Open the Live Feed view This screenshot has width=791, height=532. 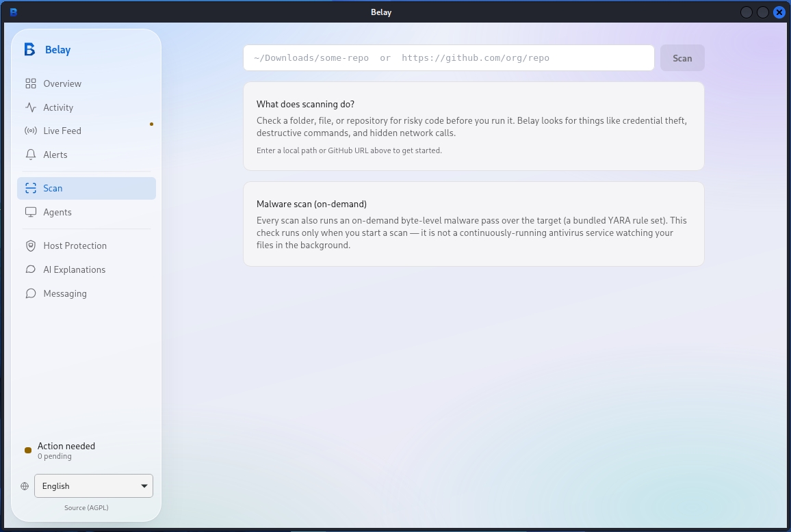(86, 131)
